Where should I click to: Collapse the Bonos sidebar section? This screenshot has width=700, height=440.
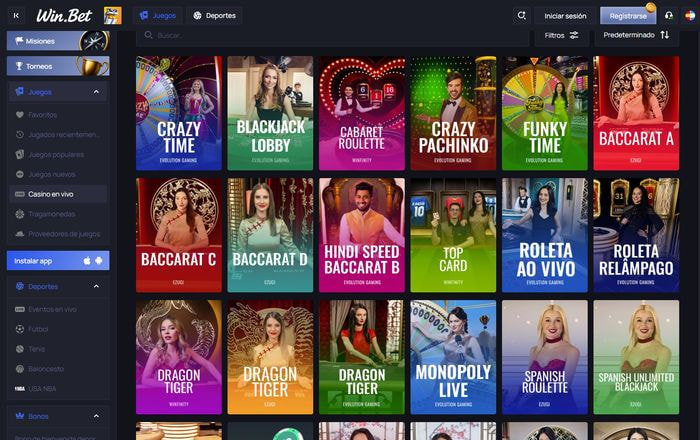point(96,416)
